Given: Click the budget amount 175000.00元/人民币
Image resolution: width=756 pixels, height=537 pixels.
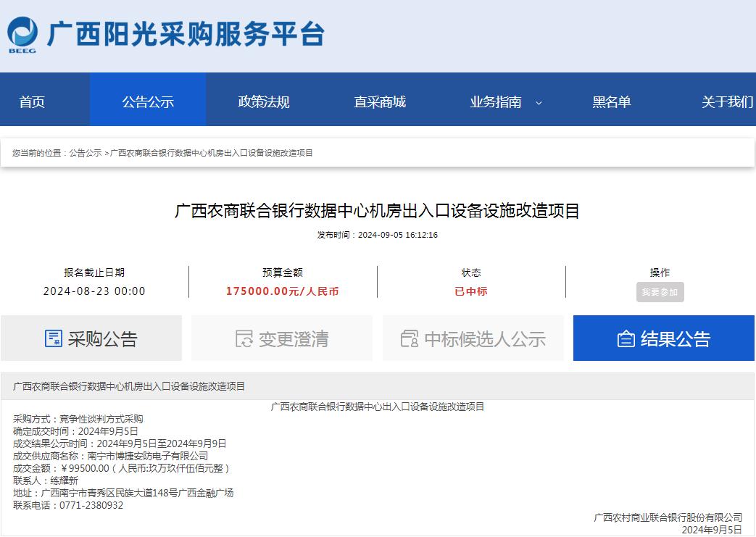Looking at the screenshot, I should 283,291.
